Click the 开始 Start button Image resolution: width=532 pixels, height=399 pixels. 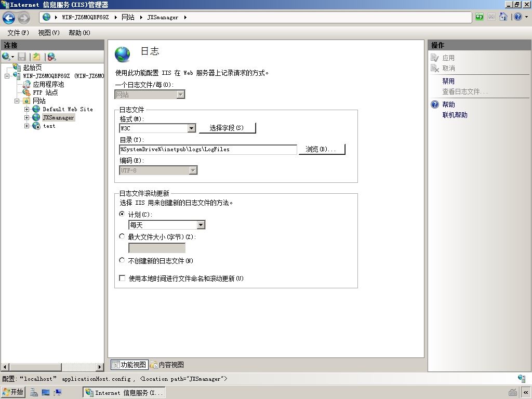13,392
